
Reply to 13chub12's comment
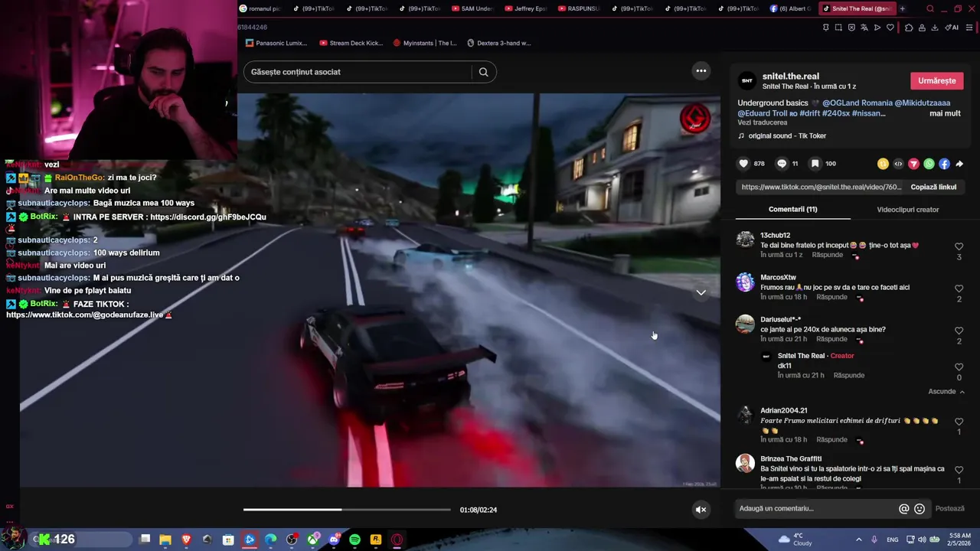(827, 255)
